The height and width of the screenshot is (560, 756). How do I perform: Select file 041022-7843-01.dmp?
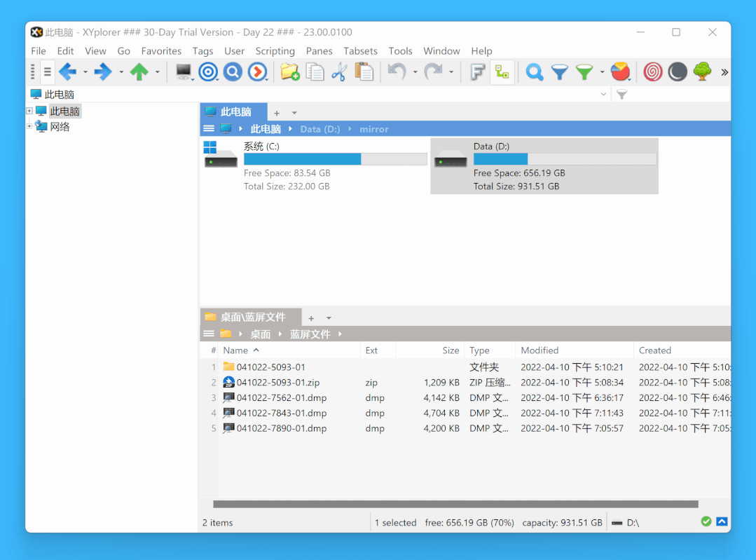[x=282, y=413]
